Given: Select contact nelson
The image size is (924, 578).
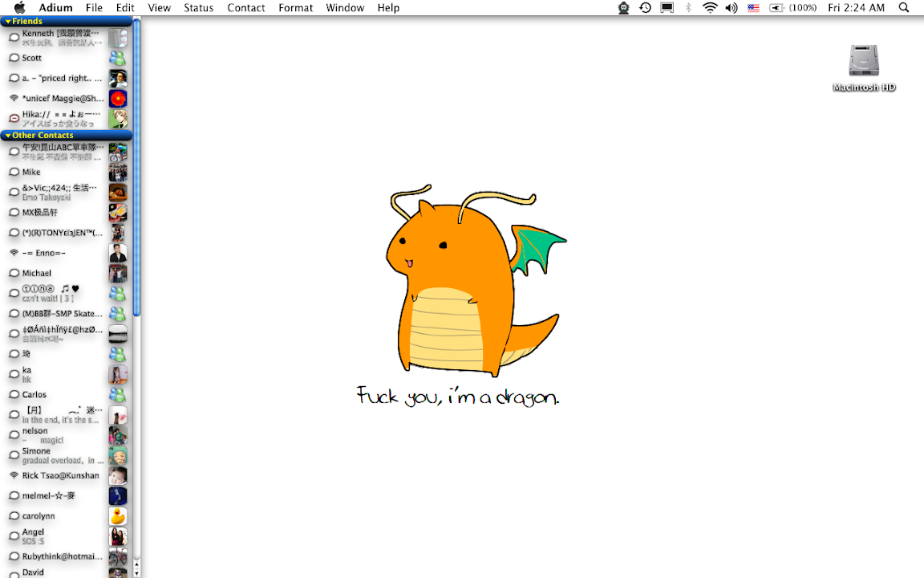Looking at the screenshot, I should 66,435.
